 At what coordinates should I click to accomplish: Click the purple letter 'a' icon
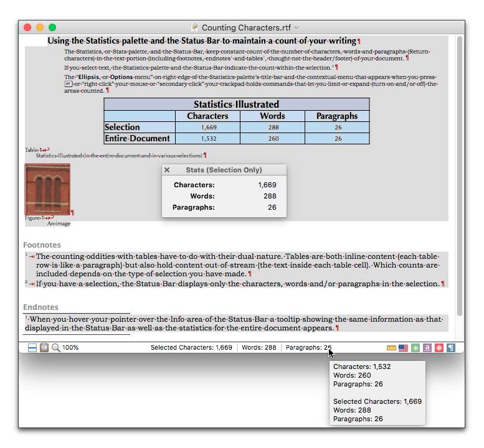click(x=427, y=348)
